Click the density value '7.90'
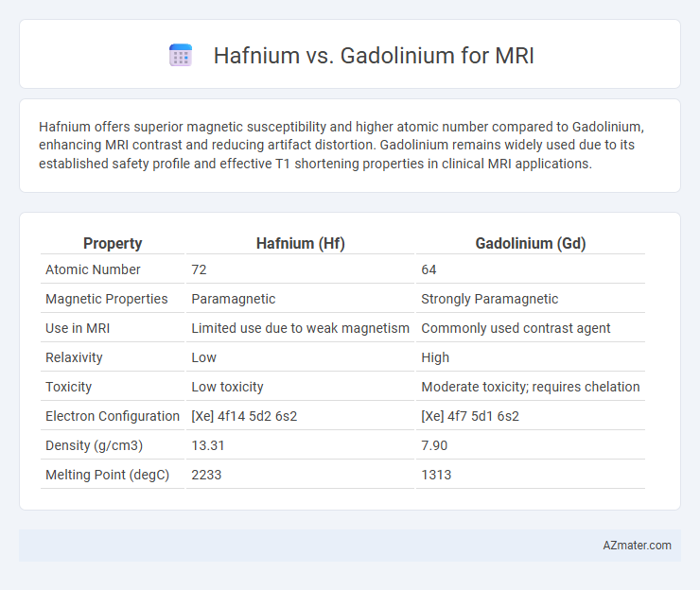Viewport: 700px width, 590px height. [x=434, y=445]
